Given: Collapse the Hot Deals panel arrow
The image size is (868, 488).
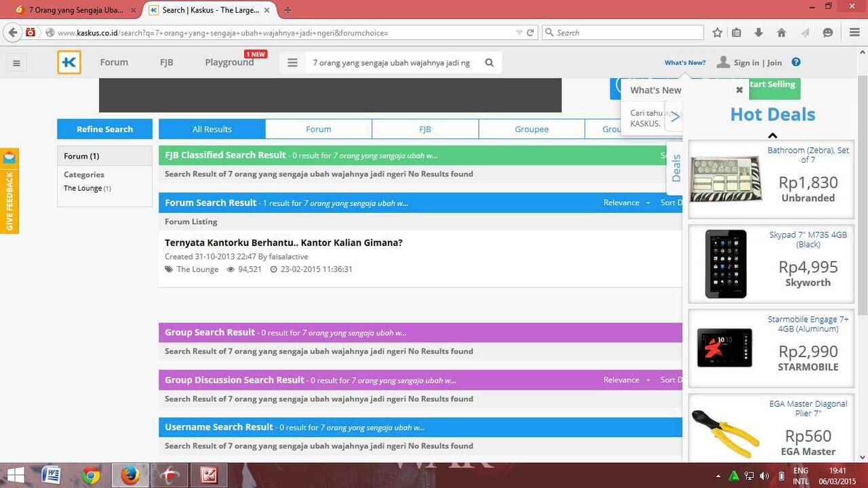Looking at the screenshot, I should (x=772, y=136).
